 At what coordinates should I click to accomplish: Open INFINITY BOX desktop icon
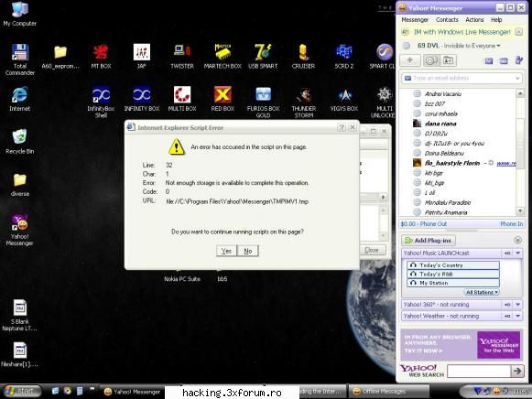pos(142,99)
